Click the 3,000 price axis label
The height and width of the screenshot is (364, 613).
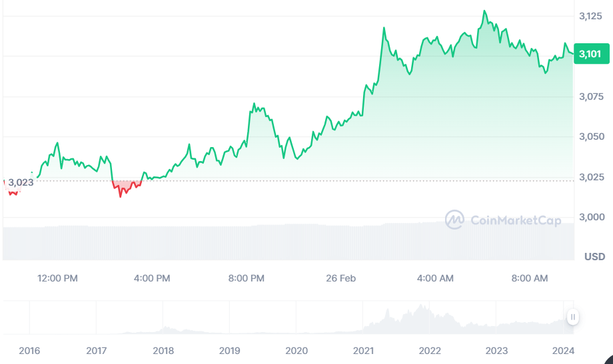coord(592,217)
